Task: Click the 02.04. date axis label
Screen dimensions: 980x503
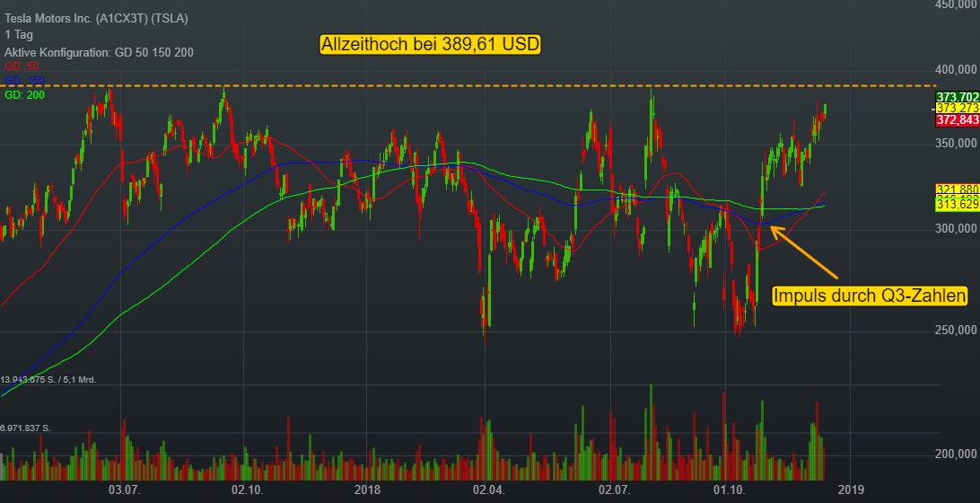Action: pyautogui.click(x=488, y=489)
